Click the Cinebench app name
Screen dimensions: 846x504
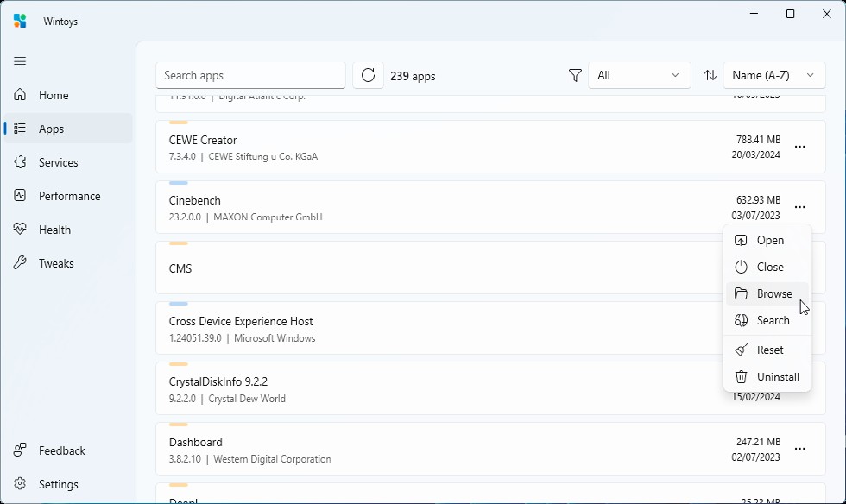pyautogui.click(x=195, y=201)
